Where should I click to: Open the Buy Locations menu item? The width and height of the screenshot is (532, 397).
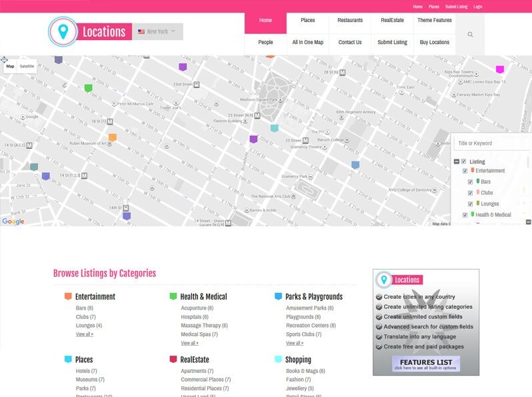[x=435, y=43]
